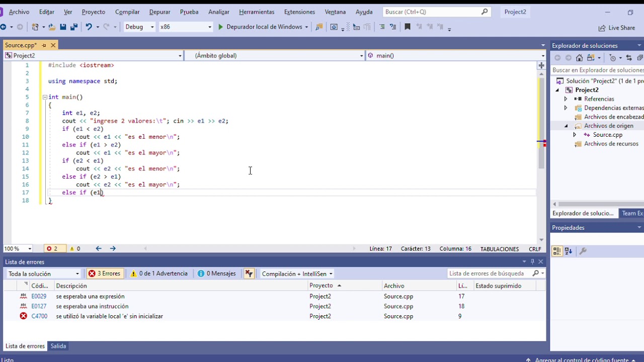Image resolution: width=644 pixels, height=362 pixels.
Task: Open the Archivo menu
Action: click(19, 12)
